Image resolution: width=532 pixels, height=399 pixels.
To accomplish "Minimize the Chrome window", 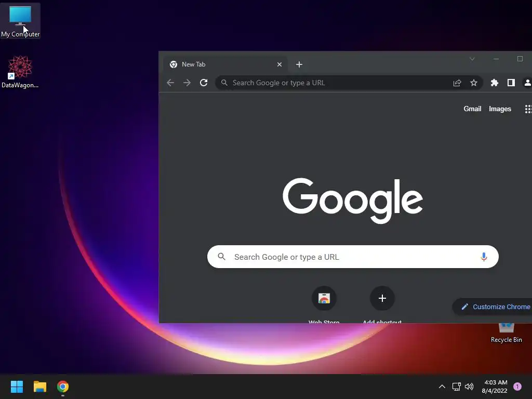I will (x=496, y=59).
